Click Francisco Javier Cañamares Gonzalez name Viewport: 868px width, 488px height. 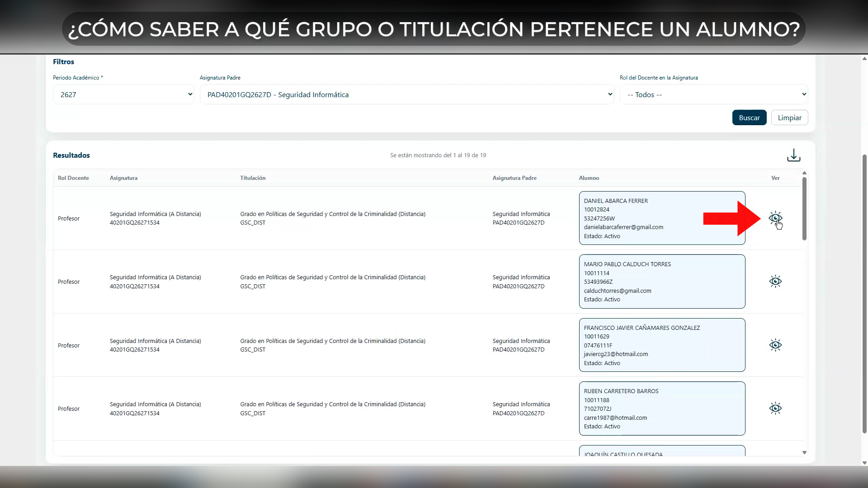click(x=642, y=328)
